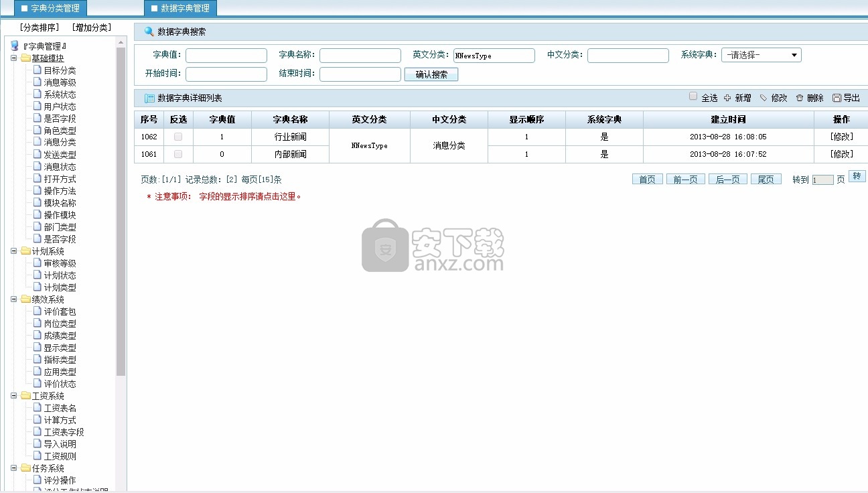Click the 确认搜索 button
The width and height of the screenshot is (868, 493).
pyautogui.click(x=431, y=74)
